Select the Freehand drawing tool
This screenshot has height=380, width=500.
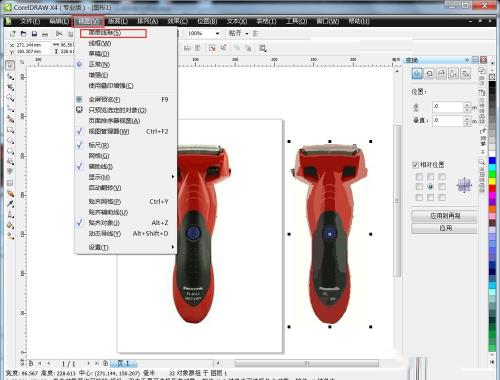10,108
